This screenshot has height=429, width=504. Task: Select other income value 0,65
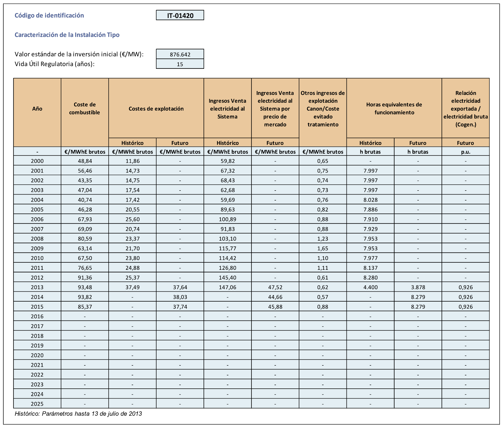coord(323,161)
